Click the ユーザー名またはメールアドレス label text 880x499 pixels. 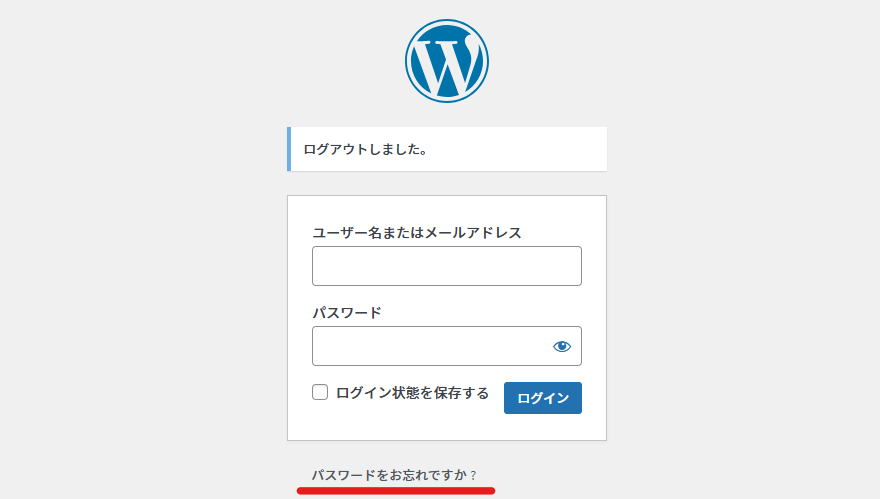417,232
